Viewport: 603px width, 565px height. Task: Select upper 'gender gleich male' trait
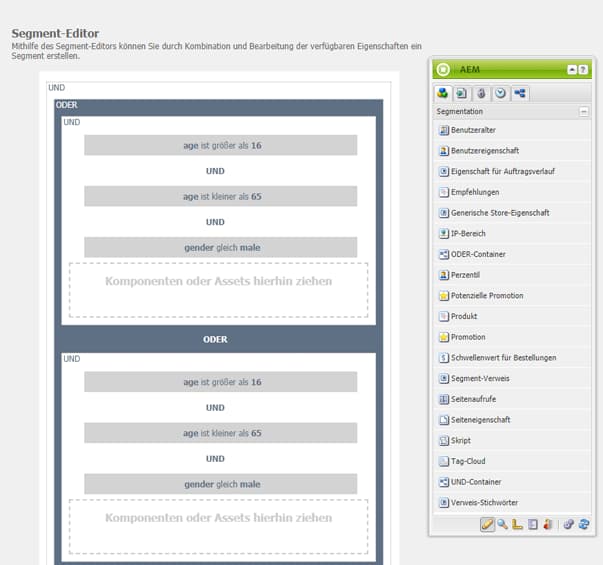220,247
